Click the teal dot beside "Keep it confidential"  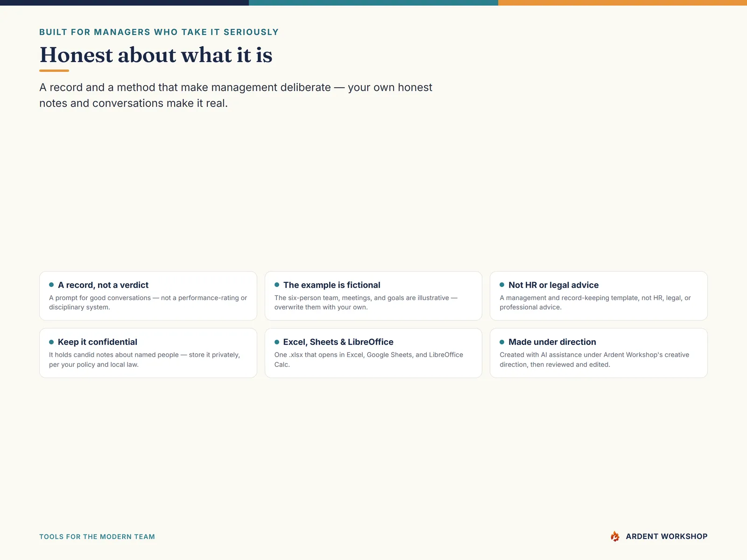pos(51,342)
